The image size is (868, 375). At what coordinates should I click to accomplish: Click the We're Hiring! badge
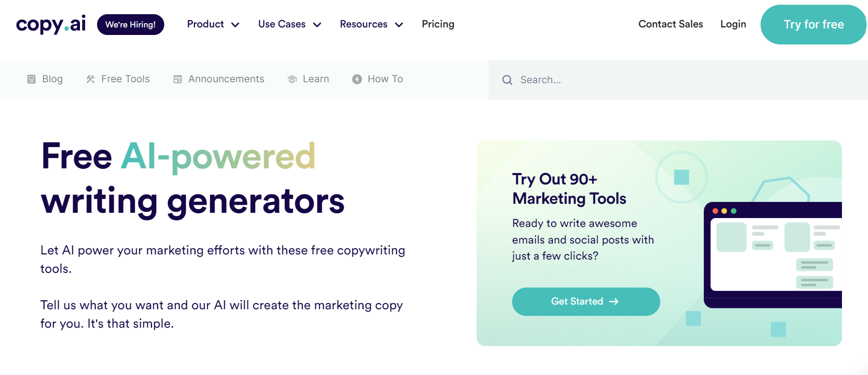[131, 25]
